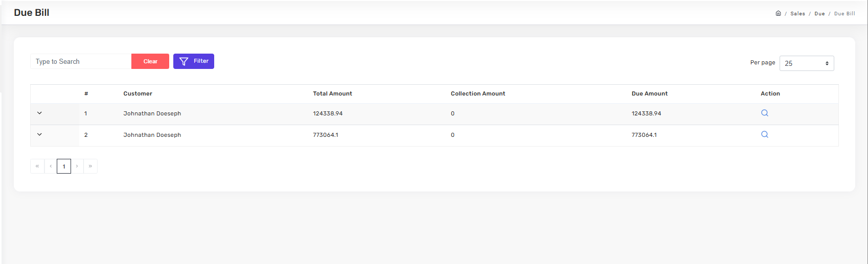The image size is (868, 264).
Task: Click Due Amount column header
Action: (650, 93)
